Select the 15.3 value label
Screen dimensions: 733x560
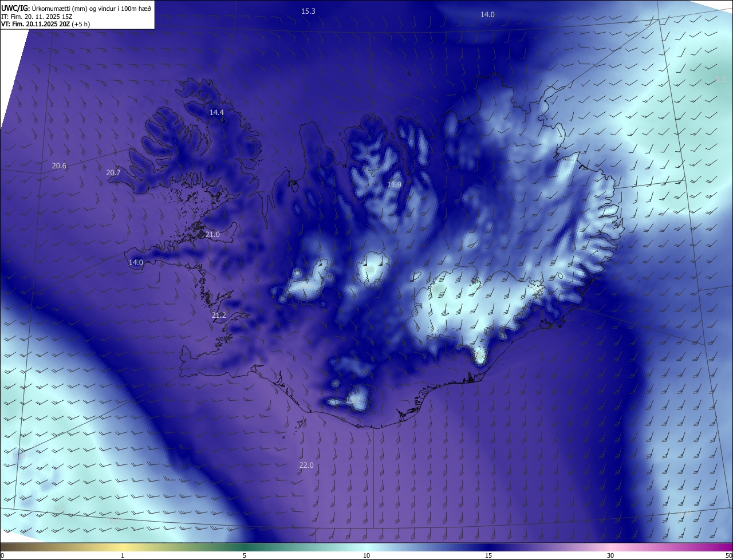308,11
